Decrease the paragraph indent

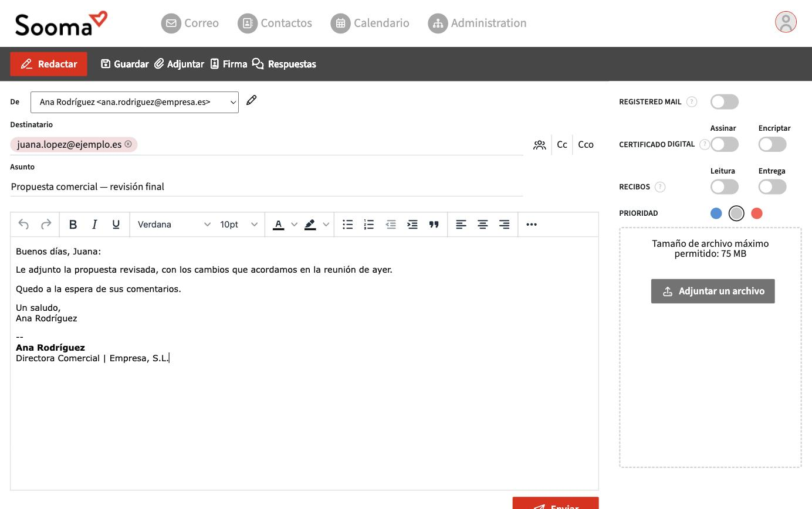click(x=391, y=225)
